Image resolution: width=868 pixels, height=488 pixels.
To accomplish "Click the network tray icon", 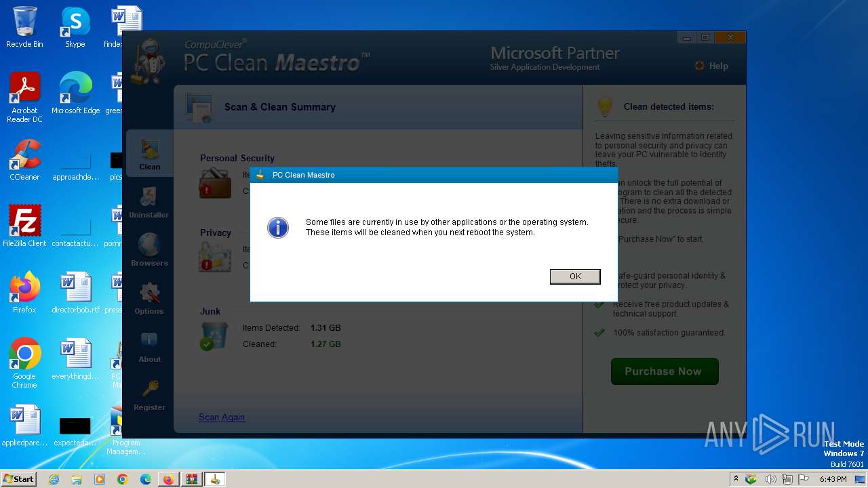I will [x=787, y=479].
